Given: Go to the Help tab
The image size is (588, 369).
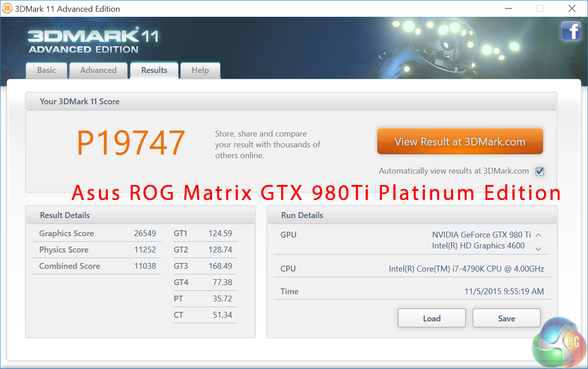Looking at the screenshot, I should point(200,70).
